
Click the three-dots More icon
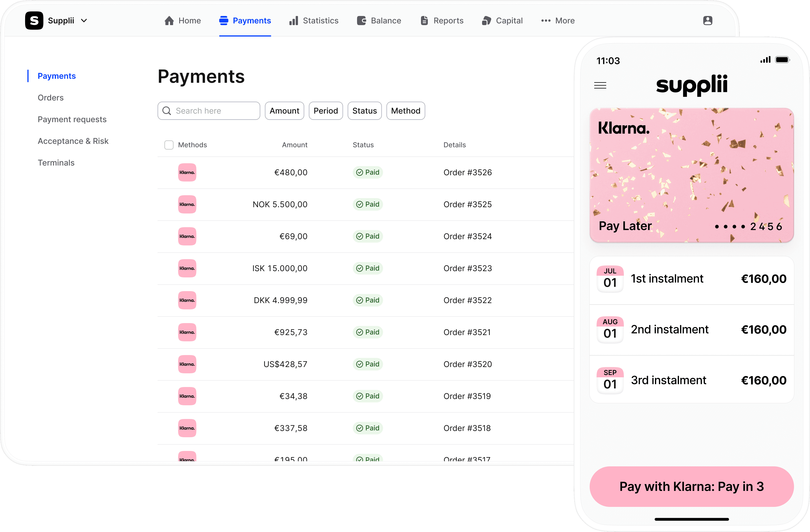click(546, 21)
